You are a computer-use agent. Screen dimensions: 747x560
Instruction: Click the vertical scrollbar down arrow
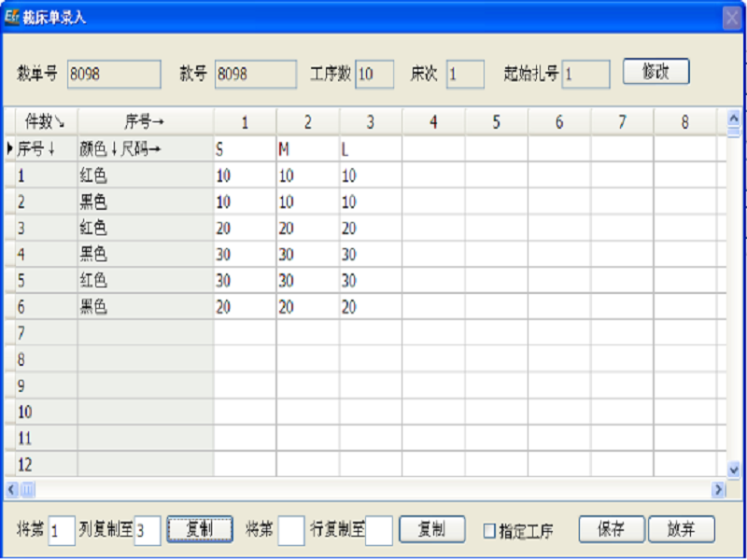(734, 469)
